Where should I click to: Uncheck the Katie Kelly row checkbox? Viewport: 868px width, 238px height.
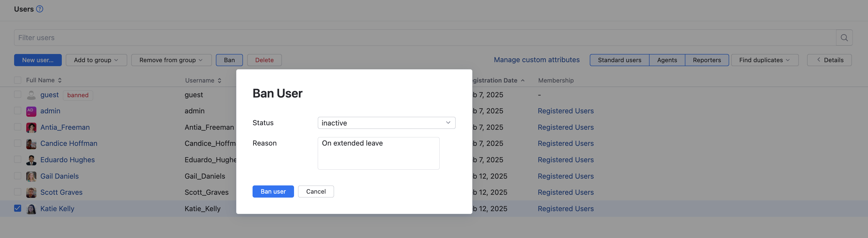(x=17, y=209)
